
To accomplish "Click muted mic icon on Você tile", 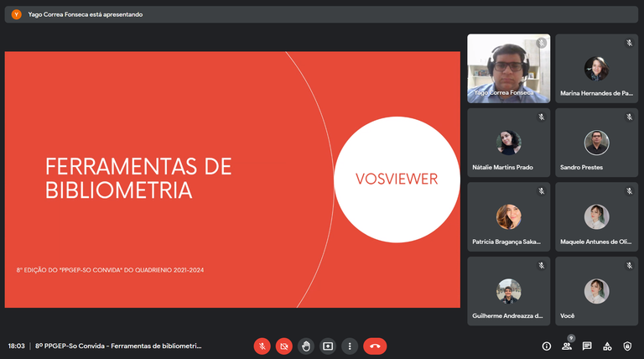I will click(629, 266).
